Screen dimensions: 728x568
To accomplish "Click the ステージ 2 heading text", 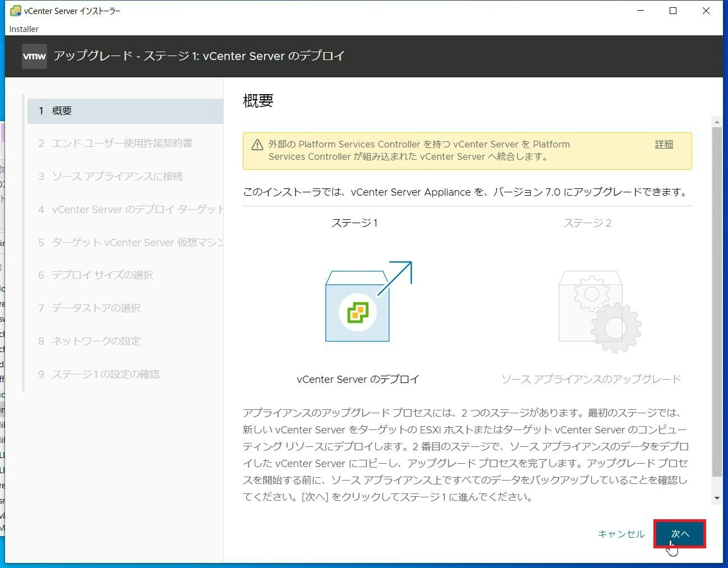I will coord(587,223).
